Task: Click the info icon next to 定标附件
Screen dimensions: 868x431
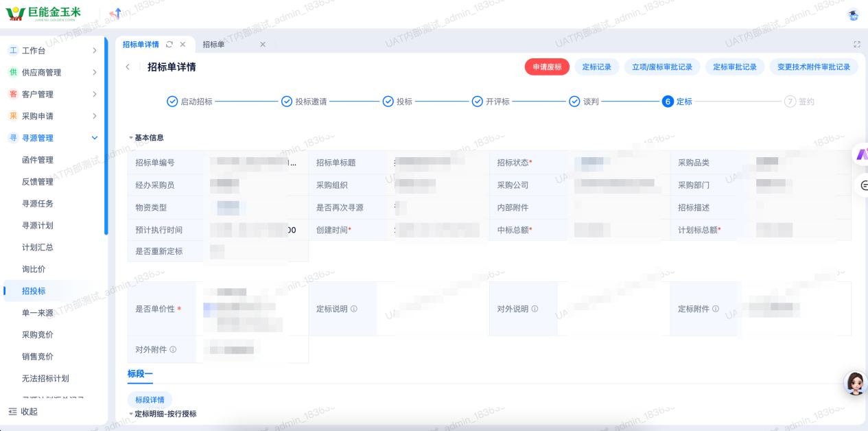Action: pyautogui.click(x=716, y=309)
